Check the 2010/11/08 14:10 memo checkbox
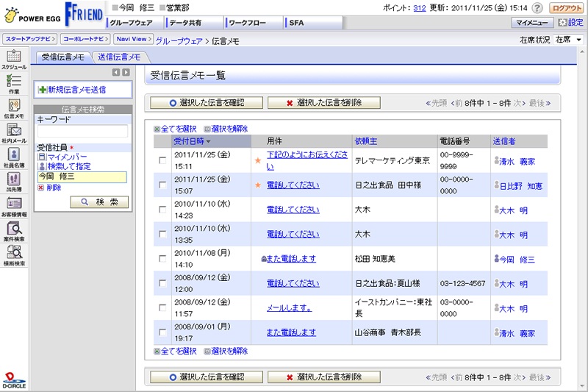 162,258
